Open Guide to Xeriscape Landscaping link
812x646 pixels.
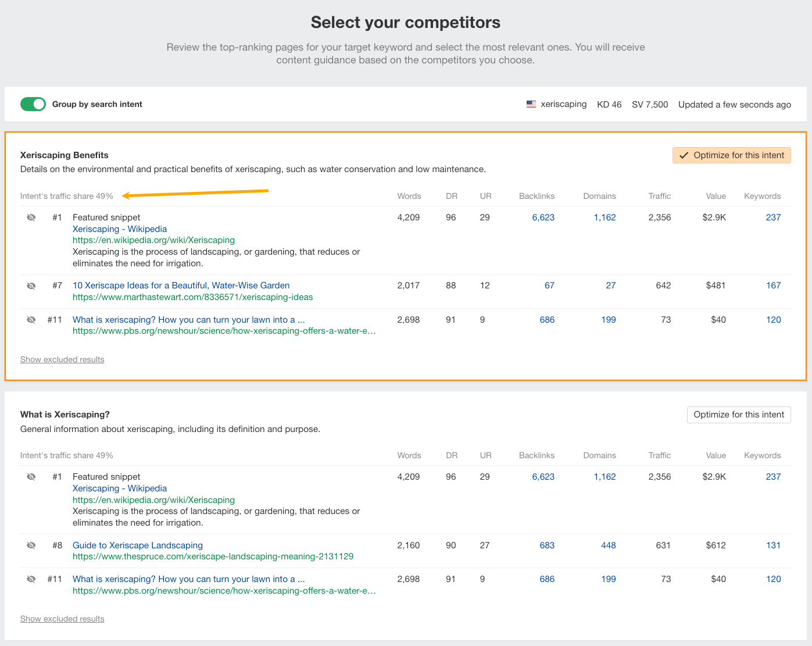pyautogui.click(x=138, y=545)
